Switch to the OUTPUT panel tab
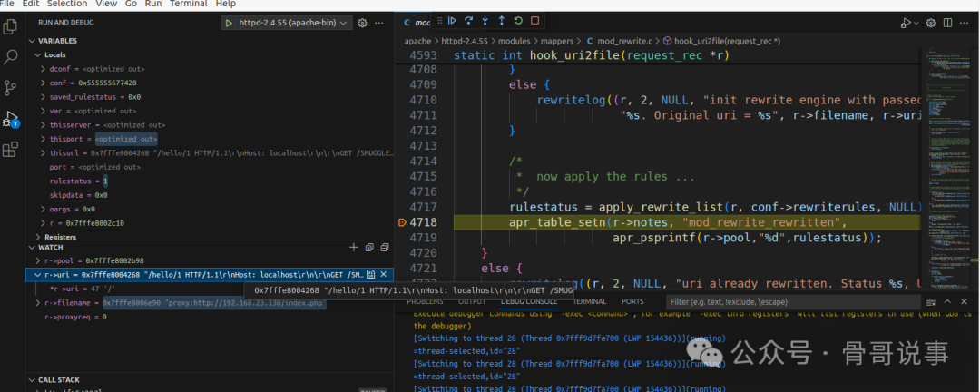Image resolution: width=980 pixels, height=392 pixels. coord(472,302)
